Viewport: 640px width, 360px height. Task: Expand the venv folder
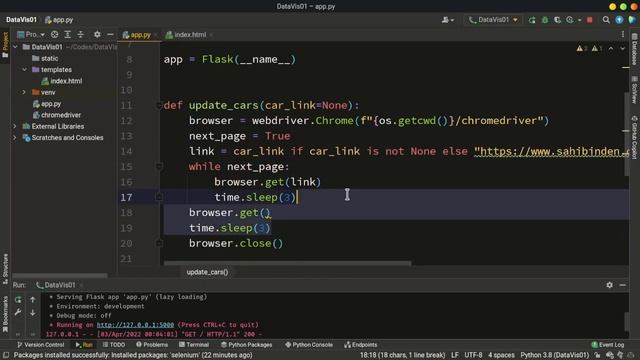pos(24,93)
